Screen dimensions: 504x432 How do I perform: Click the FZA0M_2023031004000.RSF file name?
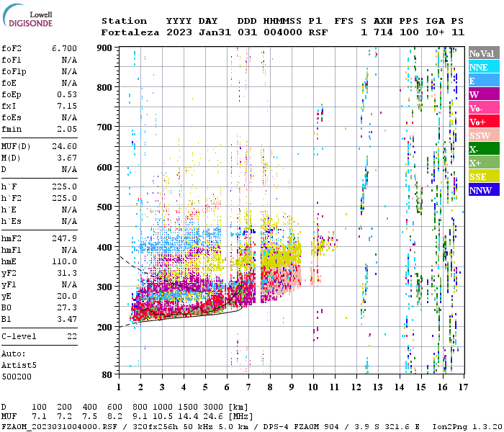point(59,426)
